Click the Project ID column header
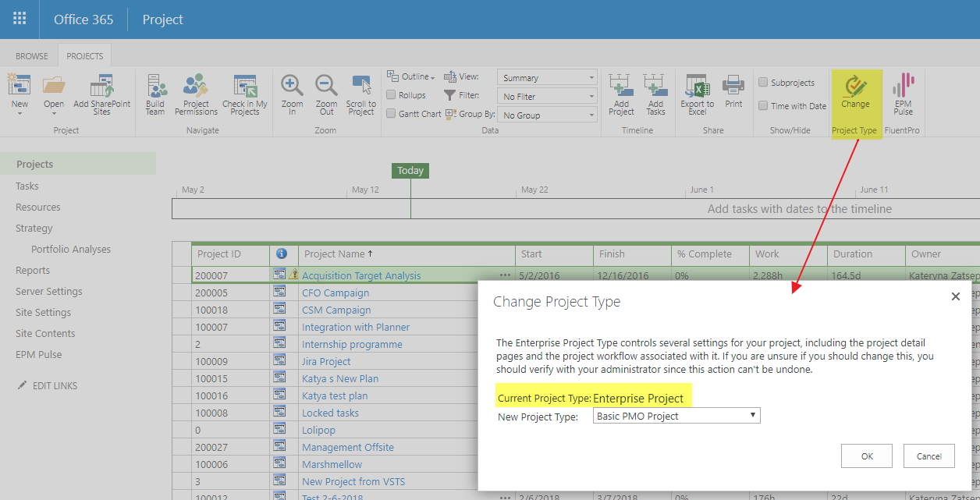Viewport: 980px width, 500px height. click(x=219, y=254)
